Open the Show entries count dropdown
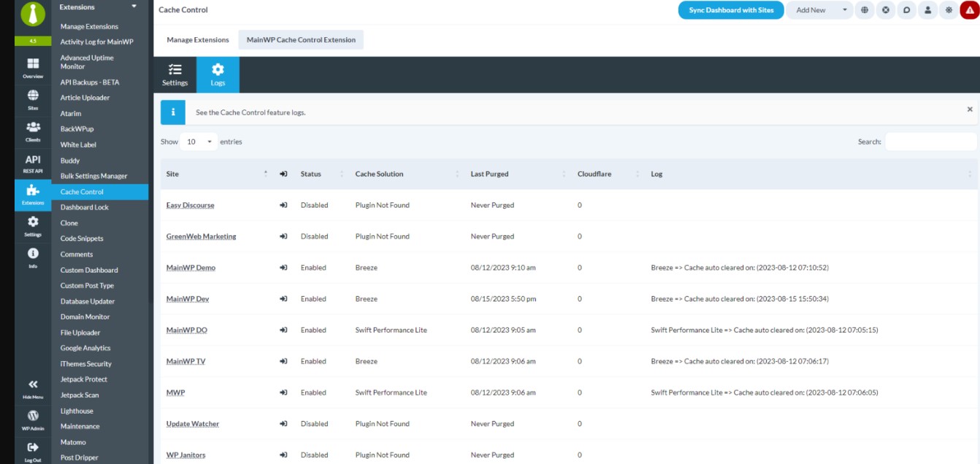980x464 pixels. [199, 142]
